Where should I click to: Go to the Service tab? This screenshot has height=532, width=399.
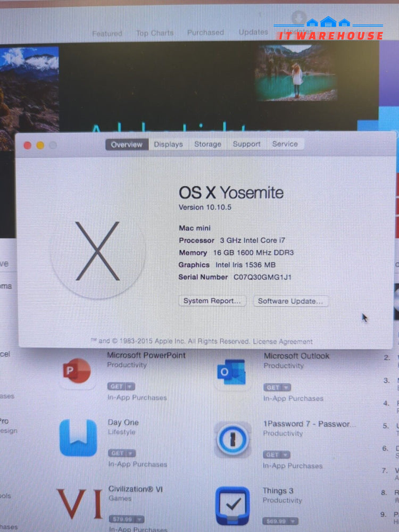tap(285, 144)
